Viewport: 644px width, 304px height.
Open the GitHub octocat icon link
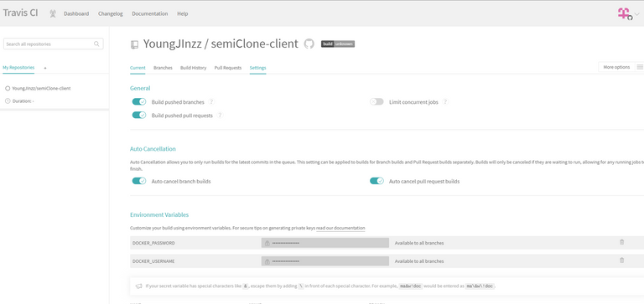pyautogui.click(x=309, y=44)
